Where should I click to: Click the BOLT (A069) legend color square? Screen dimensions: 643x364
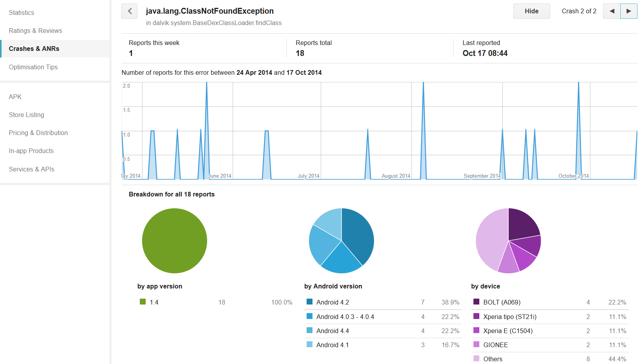(x=476, y=302)
